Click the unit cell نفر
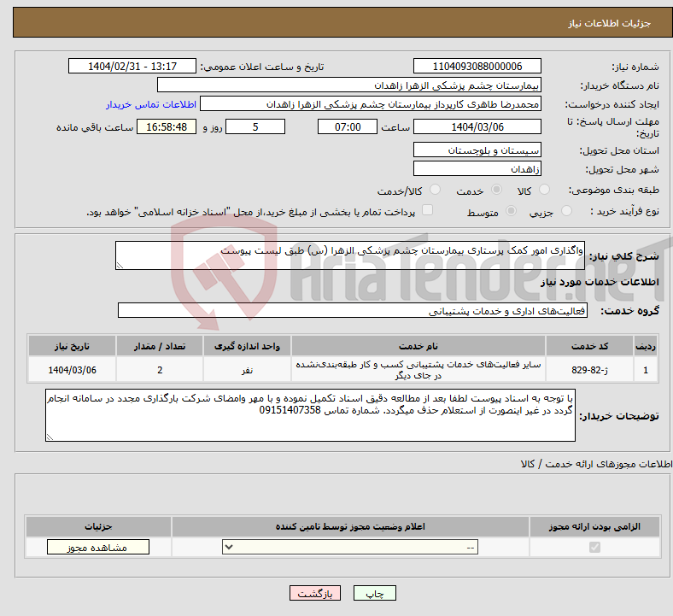 pos(247,370)
